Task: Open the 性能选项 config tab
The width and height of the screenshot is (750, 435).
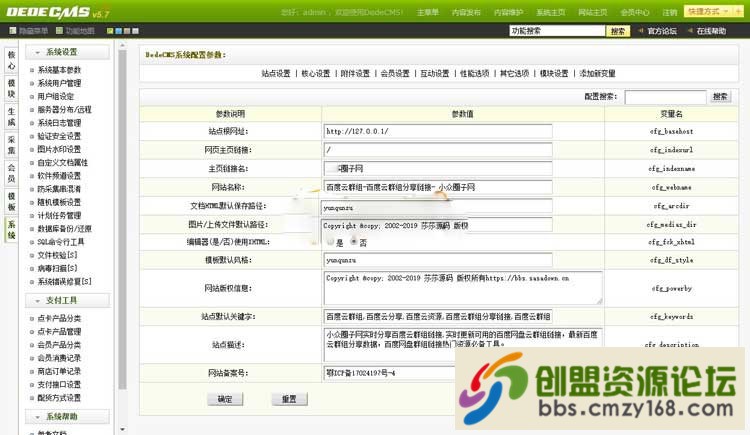Action: click(x=474, y=74)
